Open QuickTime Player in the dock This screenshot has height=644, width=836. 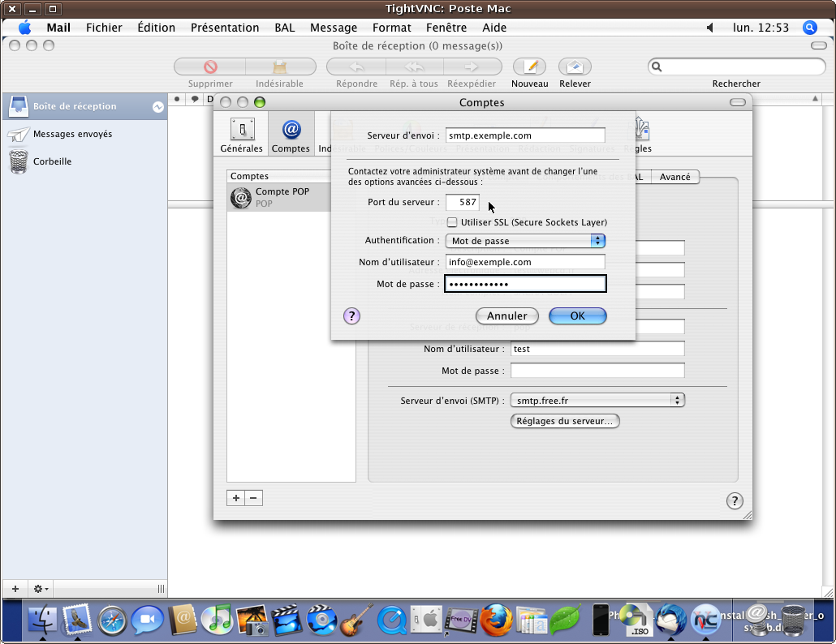point(392,620)
